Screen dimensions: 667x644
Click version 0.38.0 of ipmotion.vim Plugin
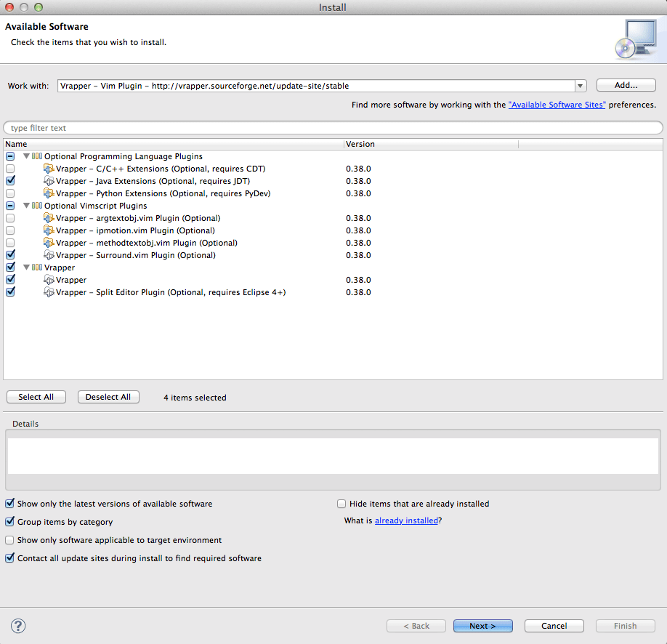point(358,230)
